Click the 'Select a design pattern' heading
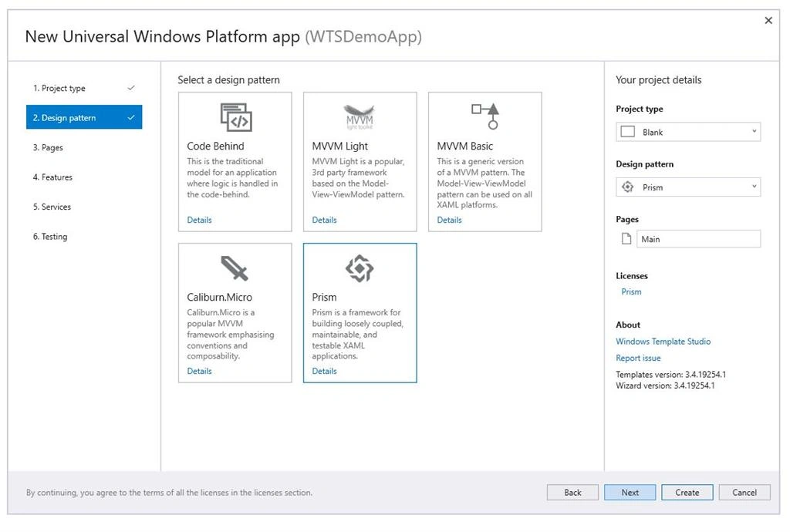The height and width of the screenshot is (532, 790). [228, 80]
